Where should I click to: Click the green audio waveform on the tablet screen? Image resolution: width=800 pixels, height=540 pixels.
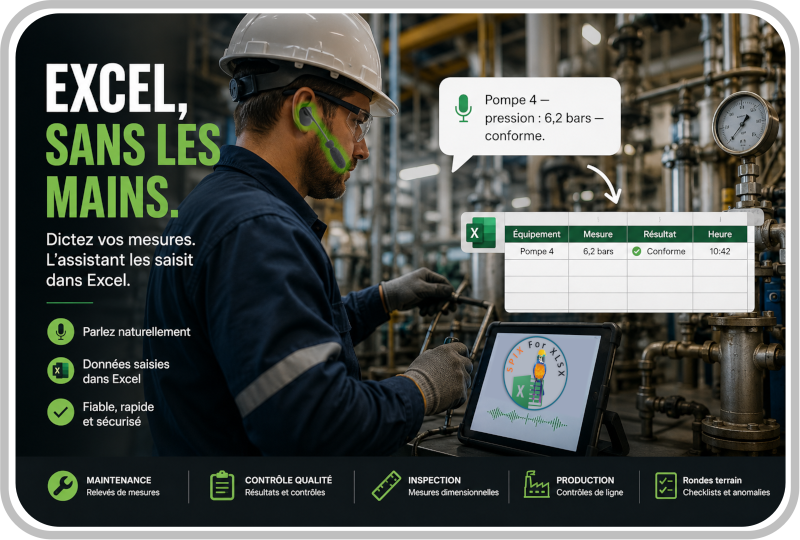pyautogui.click(x=528, y=417)
